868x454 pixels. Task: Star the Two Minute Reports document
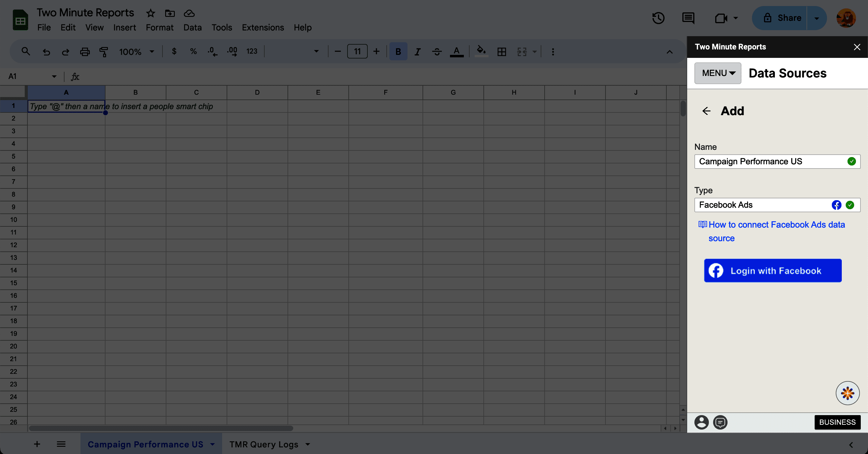point(150,13)
